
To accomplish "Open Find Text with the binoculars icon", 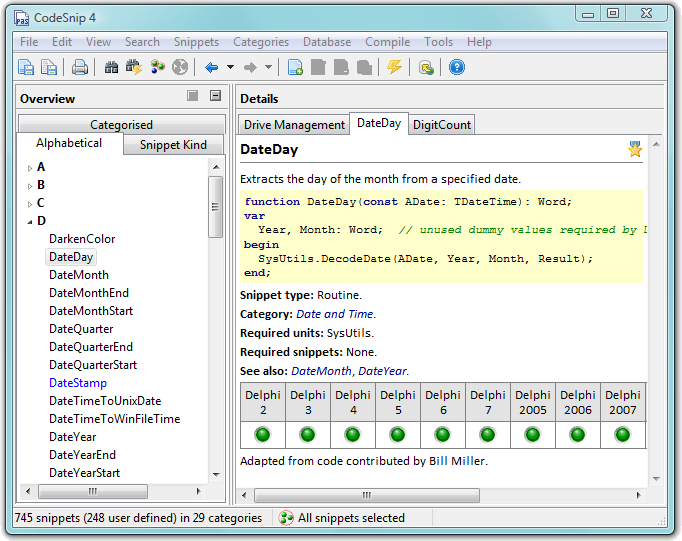I will 112,68.
